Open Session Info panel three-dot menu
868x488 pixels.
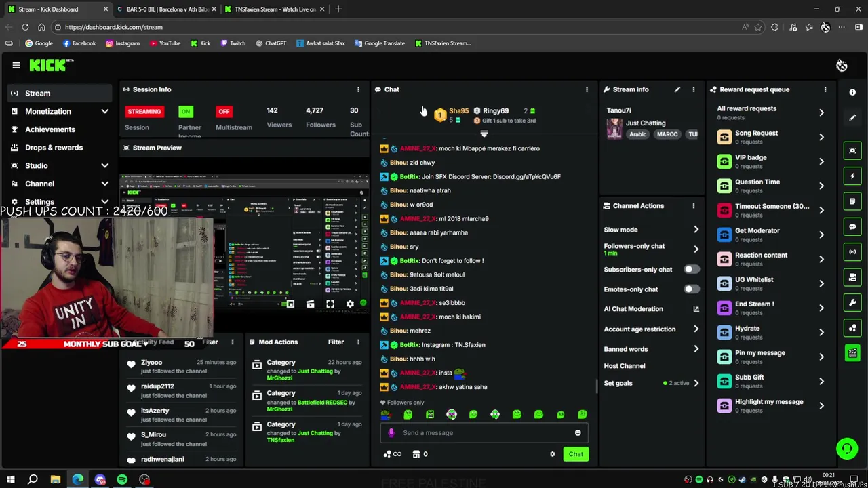coord(358,89)
